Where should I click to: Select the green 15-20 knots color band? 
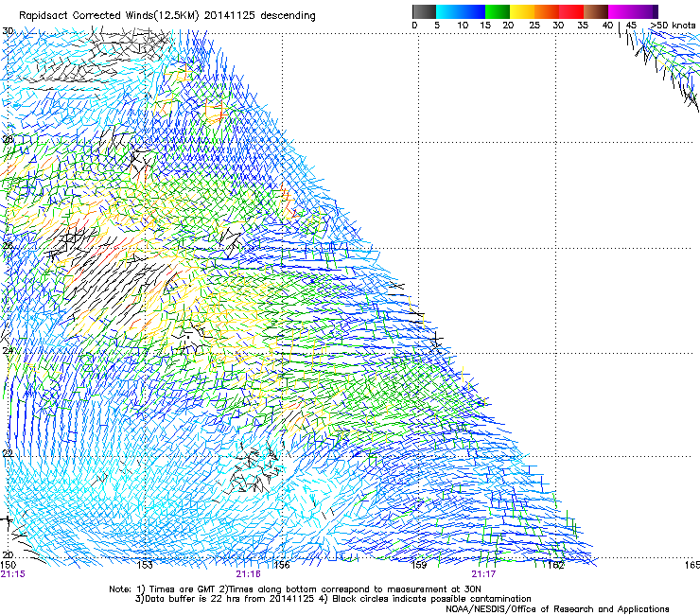tap(498, 11)
